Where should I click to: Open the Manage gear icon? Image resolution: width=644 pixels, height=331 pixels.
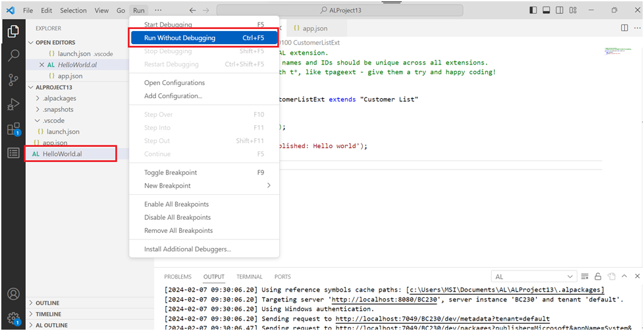(13, 318)
